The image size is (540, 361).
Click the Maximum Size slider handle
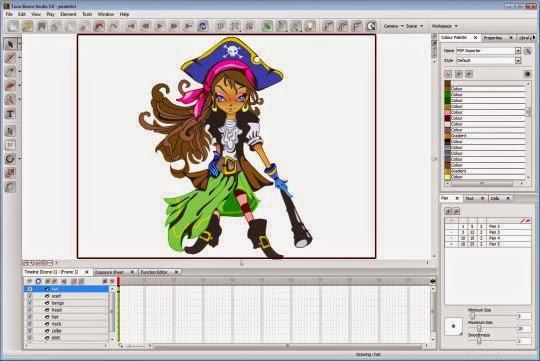(x=479, y=329)
